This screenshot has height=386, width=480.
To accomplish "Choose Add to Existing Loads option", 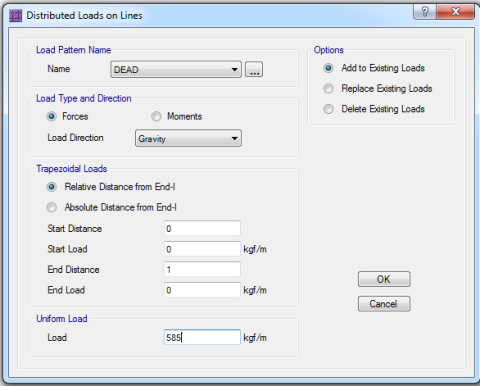I will tap(328, 68).
